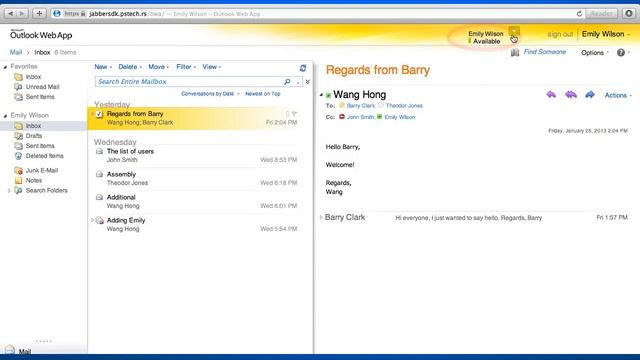Click the browser forward arrow button

point(22,14)
